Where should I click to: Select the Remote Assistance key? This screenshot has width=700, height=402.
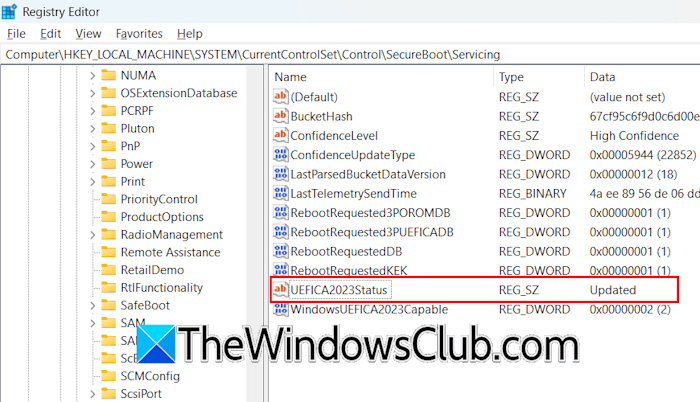(x=170, y=252)
